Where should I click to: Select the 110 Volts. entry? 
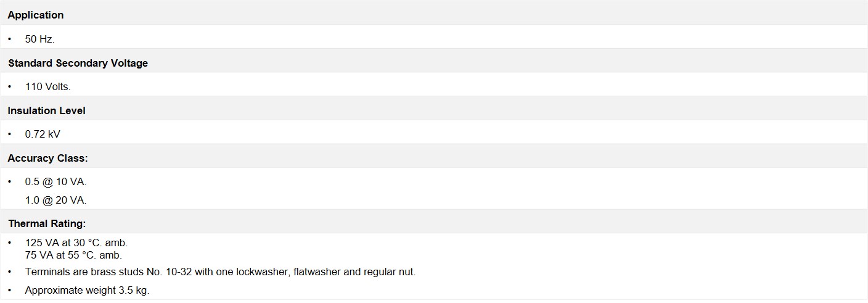click(x=48, y=86)
